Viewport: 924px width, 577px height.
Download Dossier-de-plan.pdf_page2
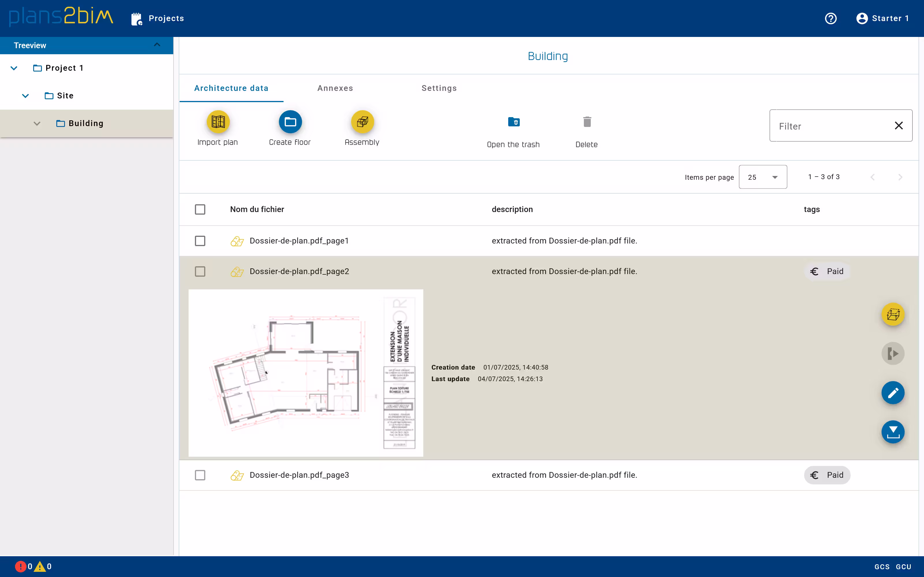[x=893, y=432]
